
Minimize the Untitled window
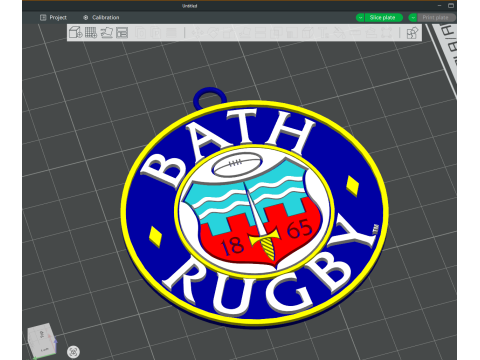(440, 6)
